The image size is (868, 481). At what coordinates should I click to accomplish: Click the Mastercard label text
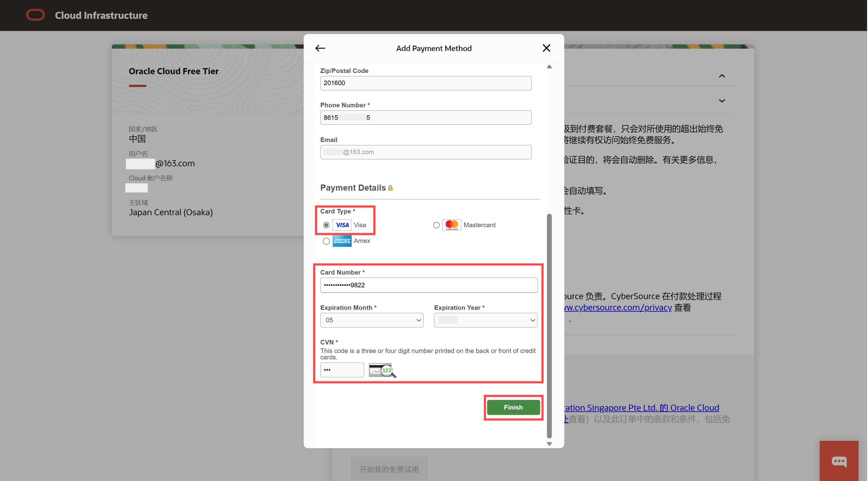[479, 225]
